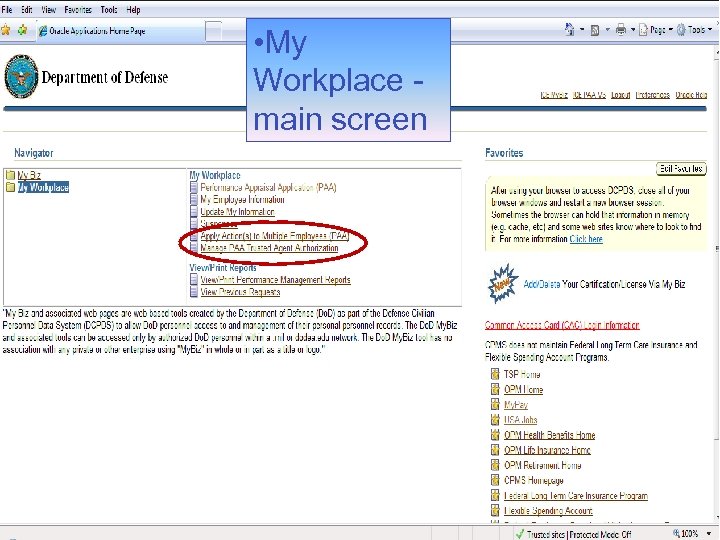Open Update My Information link
Screen dimensions: 720x540
(237, 212)
